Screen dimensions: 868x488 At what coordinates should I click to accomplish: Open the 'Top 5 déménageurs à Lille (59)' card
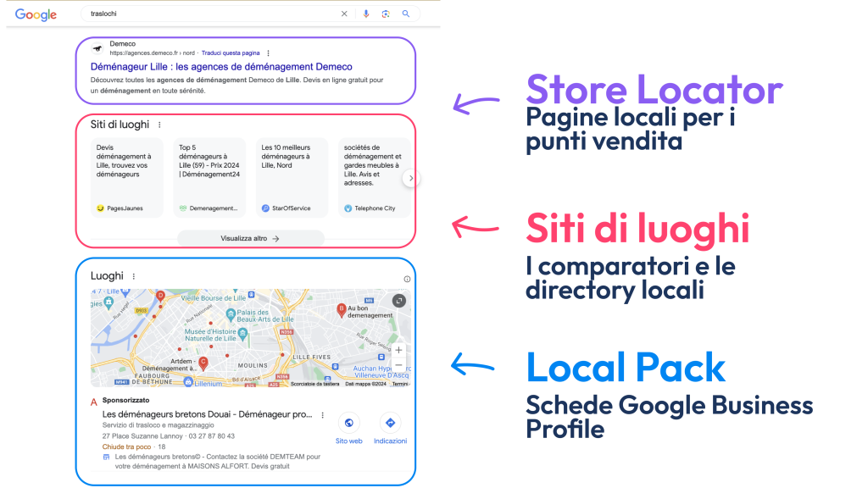(209, 178)
